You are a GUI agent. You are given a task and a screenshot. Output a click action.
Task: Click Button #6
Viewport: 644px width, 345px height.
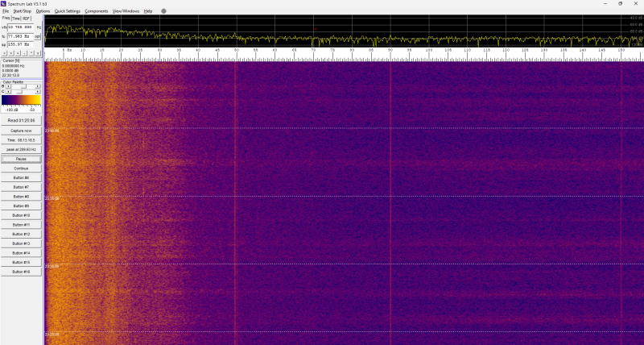pos(21,177)
